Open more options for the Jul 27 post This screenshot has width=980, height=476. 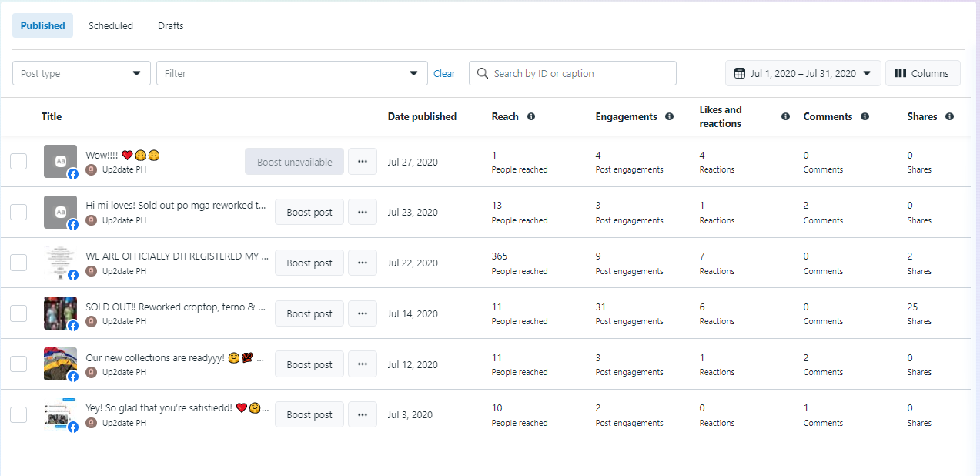pos(363,162)
